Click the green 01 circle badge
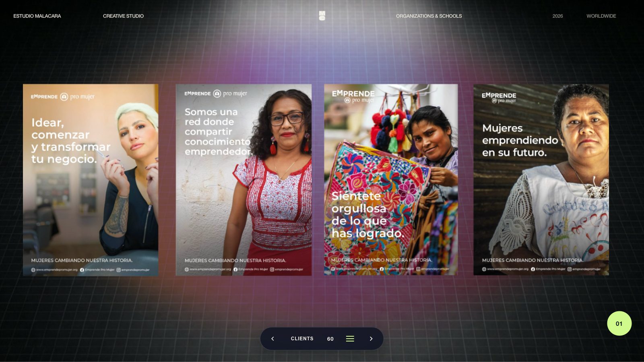644x362 pixels. [619, 323]
